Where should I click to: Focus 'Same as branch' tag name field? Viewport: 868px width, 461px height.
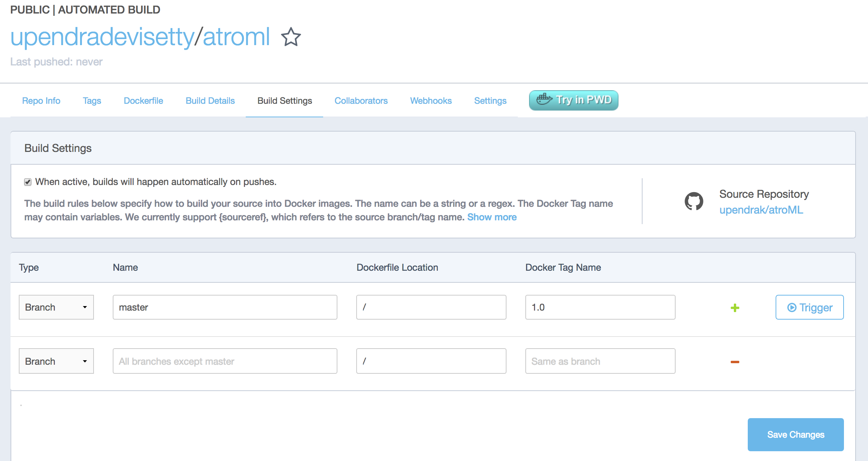(x=600, y=361)
